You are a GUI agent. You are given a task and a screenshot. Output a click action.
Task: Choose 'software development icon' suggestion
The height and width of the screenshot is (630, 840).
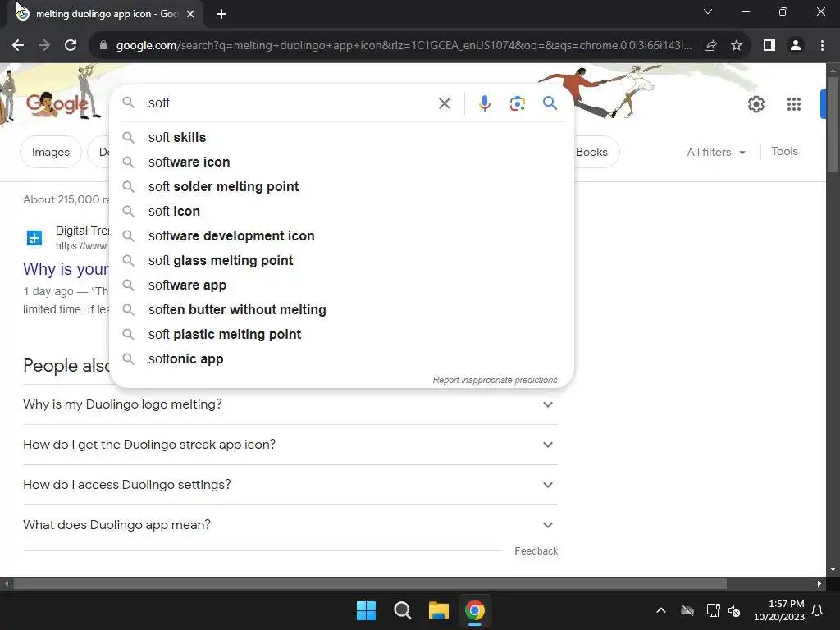pyautogui.click(x=341, y=235)
